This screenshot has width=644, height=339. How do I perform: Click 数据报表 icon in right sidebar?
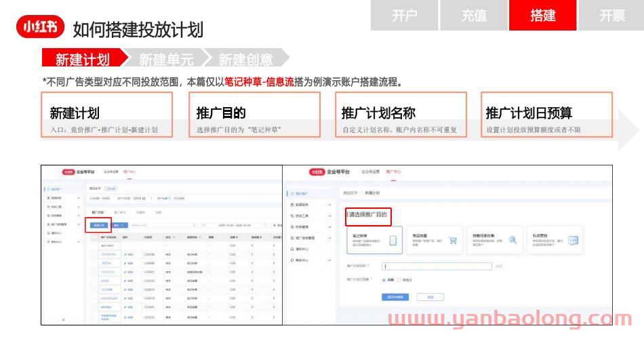[292, 205]
